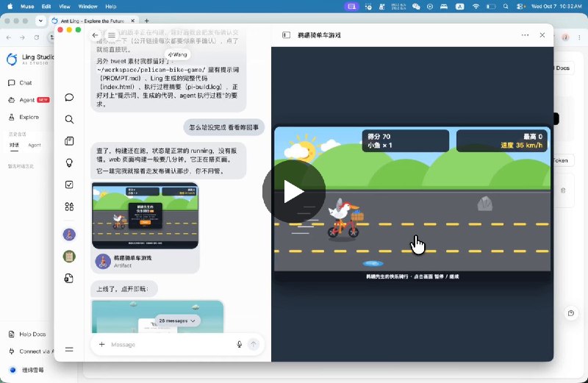
Task: Open the chat bubble icon in sidebar
Action: click(69, 98)
